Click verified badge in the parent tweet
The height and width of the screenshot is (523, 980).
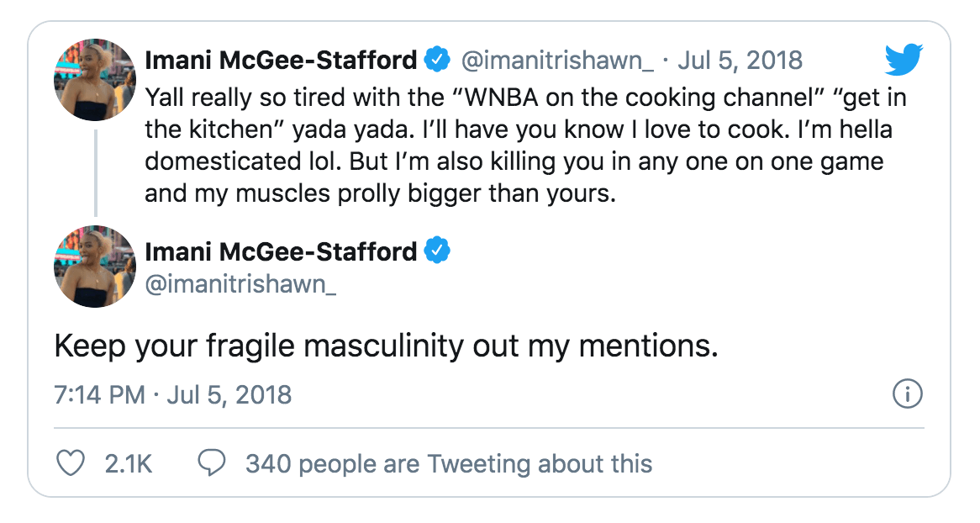click(x=437, y=61)
